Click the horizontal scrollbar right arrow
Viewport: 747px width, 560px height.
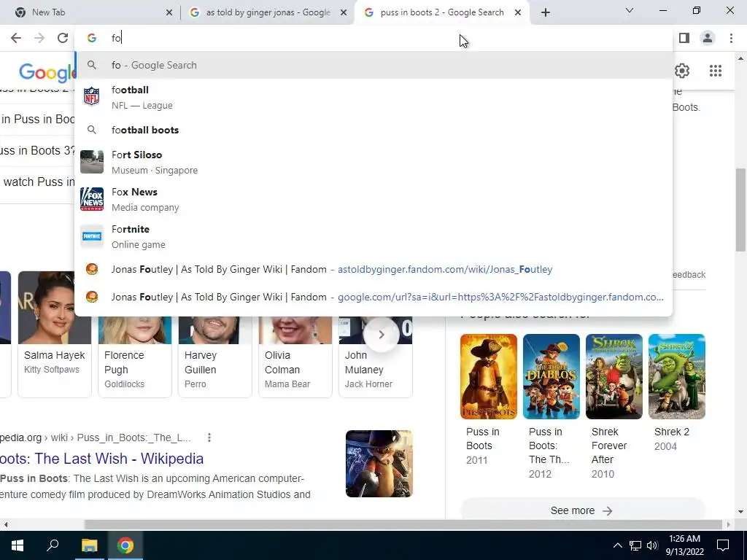pos(728,524)
